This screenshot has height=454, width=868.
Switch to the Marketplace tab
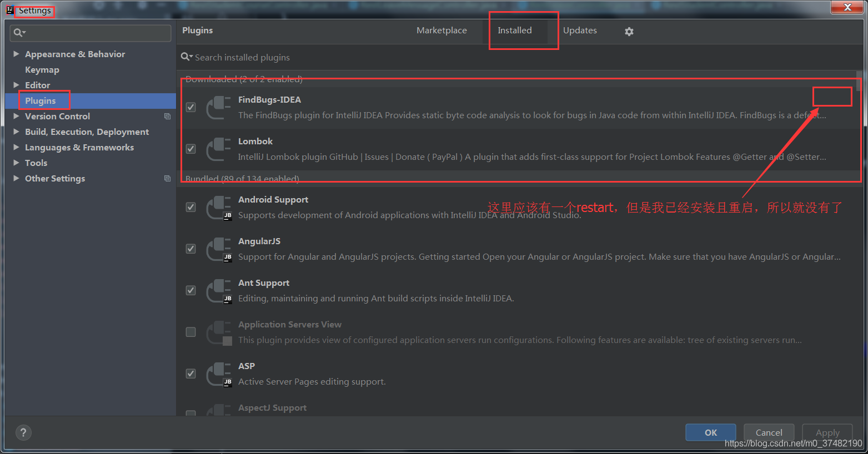[x=441, y=31]
